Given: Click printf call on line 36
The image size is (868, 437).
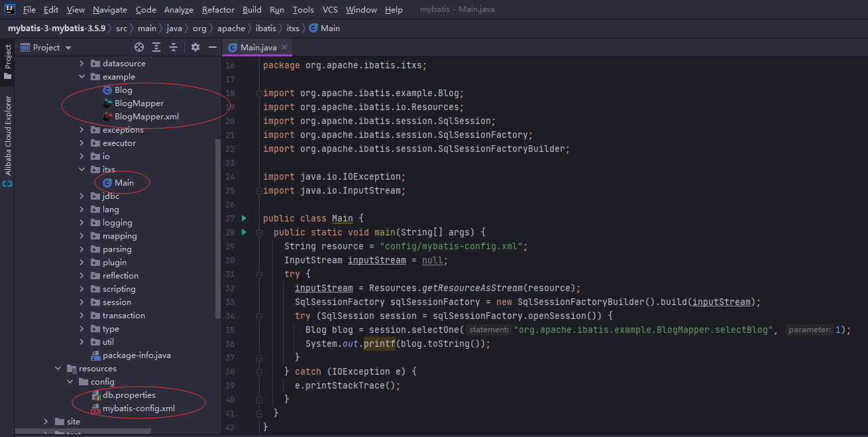Looking at the screenshot, I should (x=380, y=343).
